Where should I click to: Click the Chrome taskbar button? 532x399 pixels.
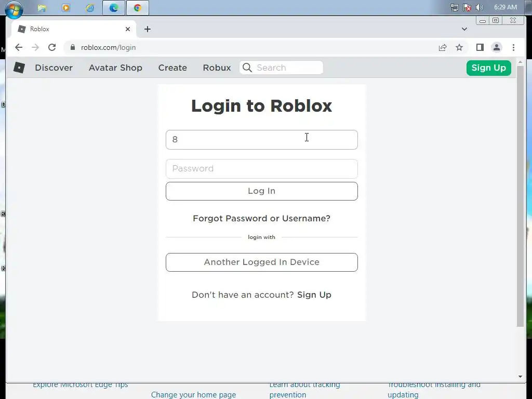coord(137,8)
